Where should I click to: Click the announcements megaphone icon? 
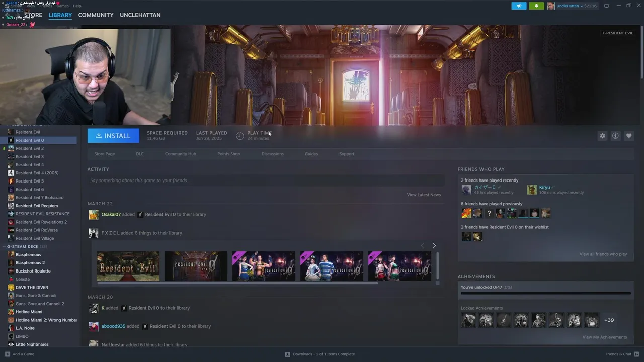(519, 6)
